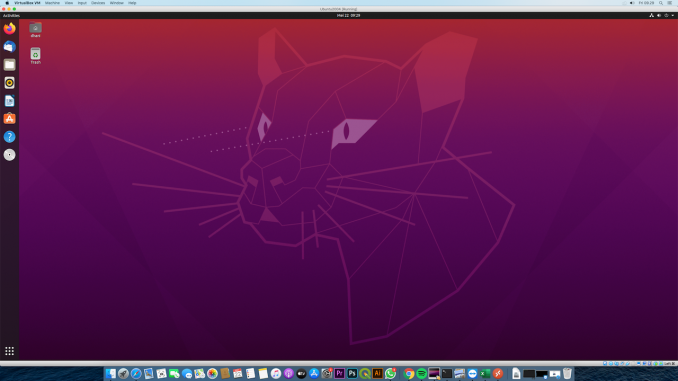Screen dimensions: 678x381
Task: Launch Adobe Photoshop from Dock
Action: pyautogui.click(x=352, y=374)
